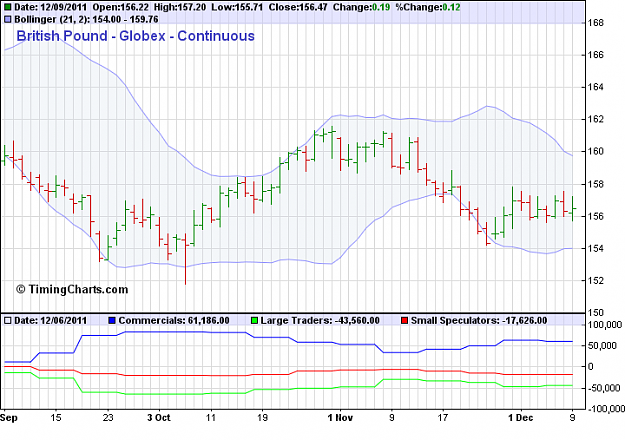The height and width of the screenshot is (440, 625).
Task: Click the '1 Dec' date axis label
Action: click(521, 418)
